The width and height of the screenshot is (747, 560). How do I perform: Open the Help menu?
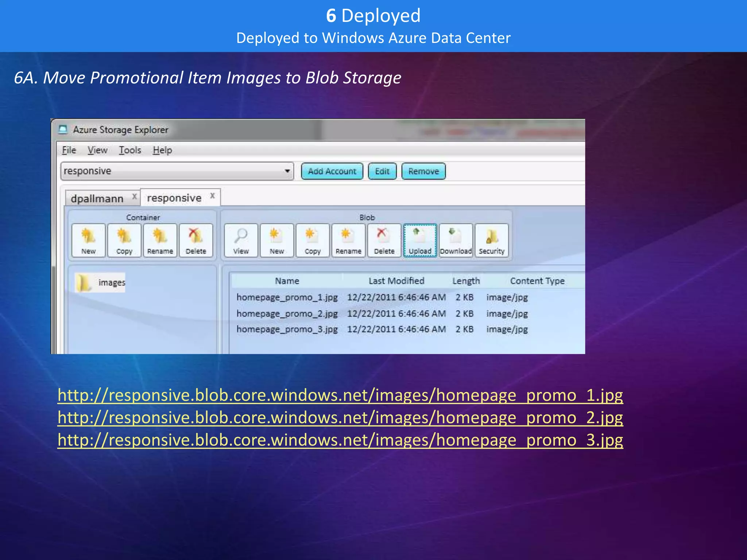[162, 150]
